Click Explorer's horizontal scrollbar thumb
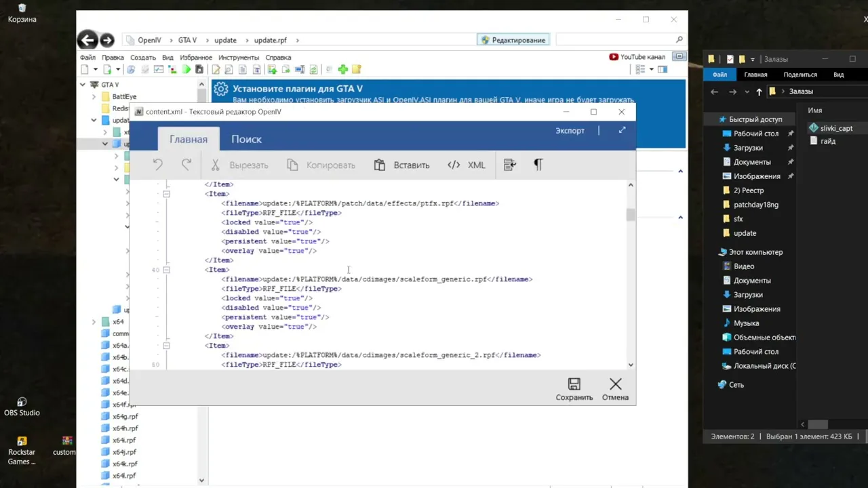Image resolution: width=868 pixels, height=488 pixels. pos(818,424)
